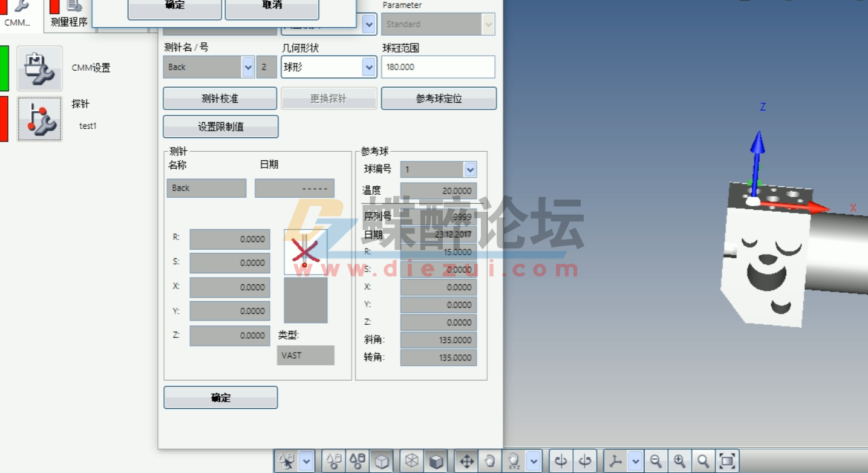Select the zoom out magnifier icon

[656, 460]
